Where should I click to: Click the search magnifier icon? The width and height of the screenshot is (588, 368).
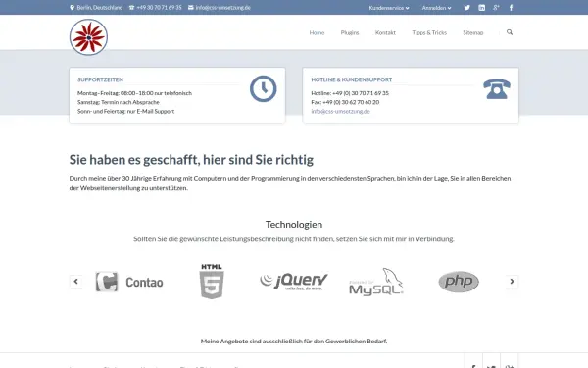tap(510, 32)
